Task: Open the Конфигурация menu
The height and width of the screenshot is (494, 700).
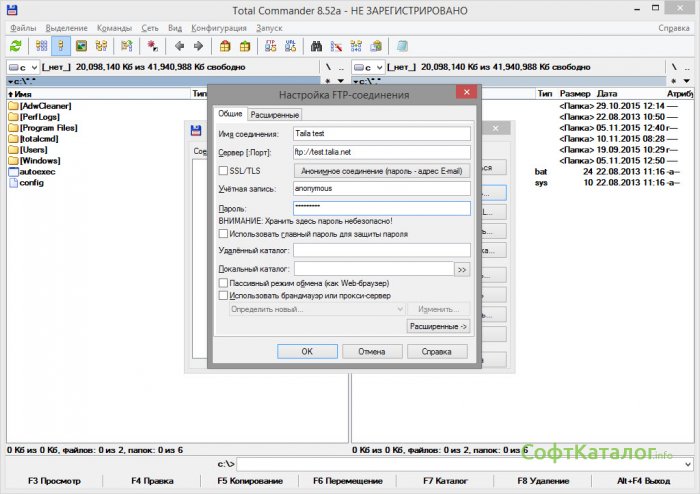Action: click(x=219, y=28)
